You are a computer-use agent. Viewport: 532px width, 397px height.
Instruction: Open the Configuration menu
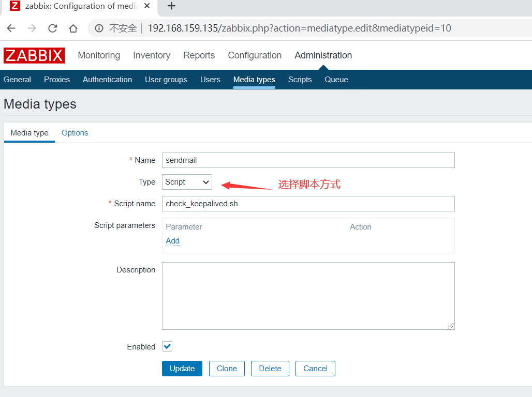tap(255, 55)
